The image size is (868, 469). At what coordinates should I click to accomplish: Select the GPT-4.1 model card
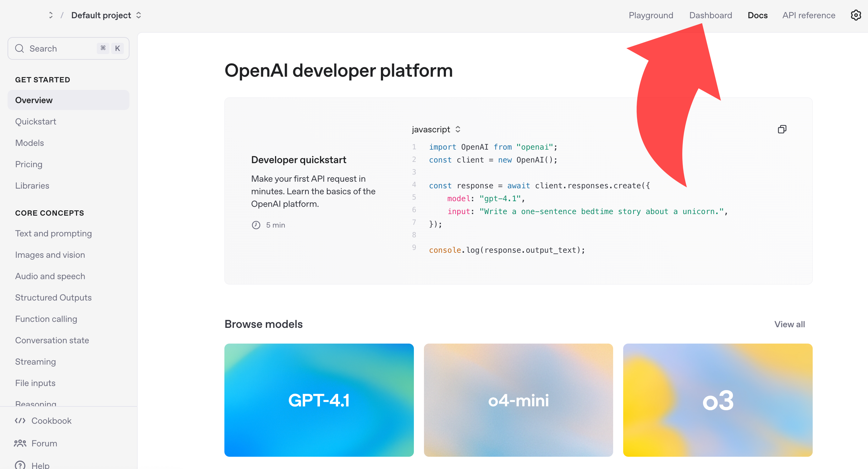coord(319,400)
